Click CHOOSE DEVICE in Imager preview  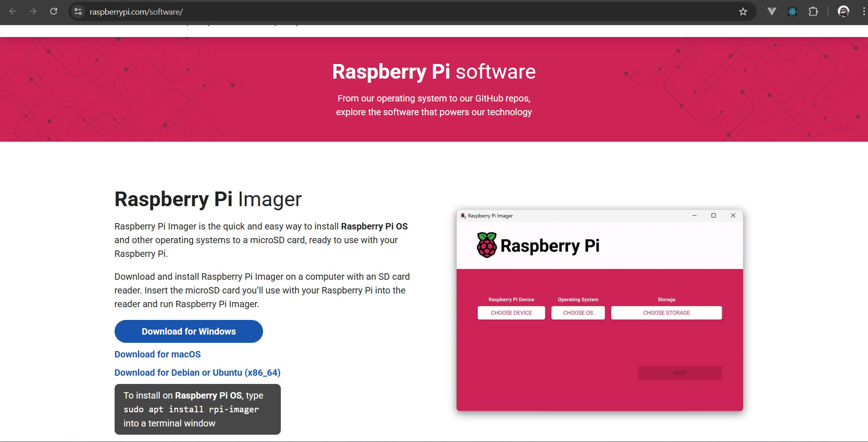[511, 313]
